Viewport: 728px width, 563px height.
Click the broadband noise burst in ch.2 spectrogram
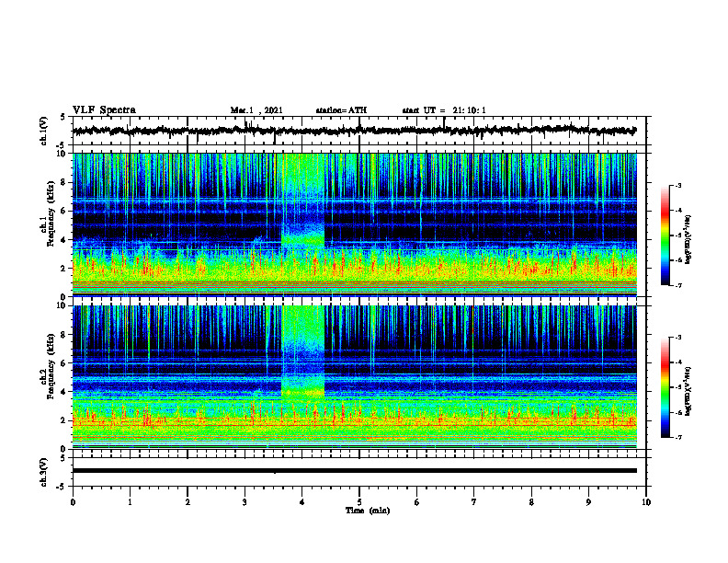click(x=302, y=351)
